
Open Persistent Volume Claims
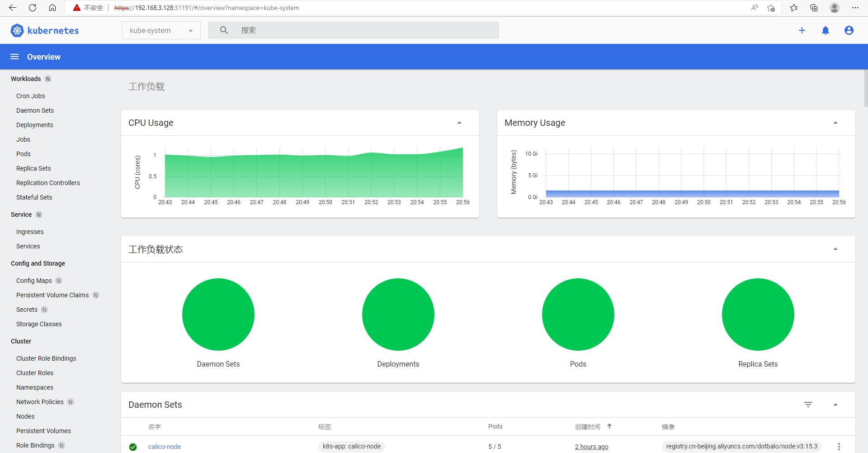[52, 295]
